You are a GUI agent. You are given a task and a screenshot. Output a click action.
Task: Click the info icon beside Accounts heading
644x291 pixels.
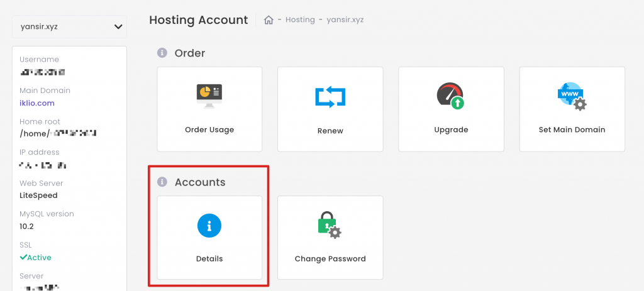[x=162, y=182]
